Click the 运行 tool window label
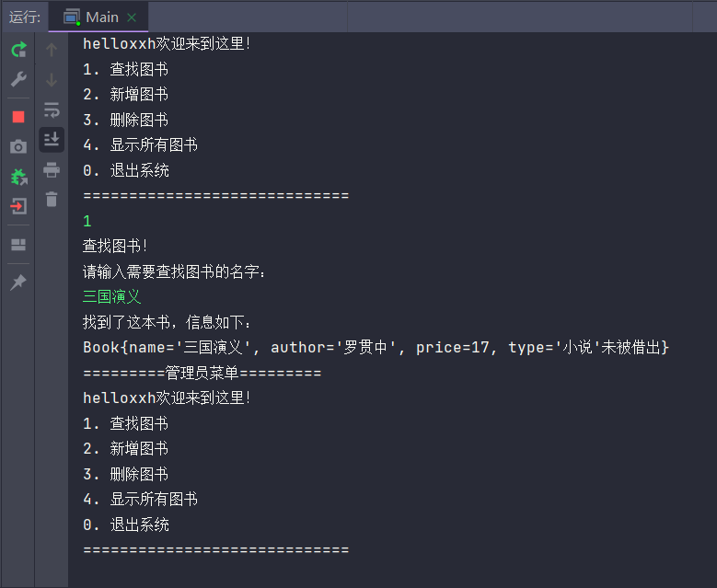Viewport: 717px width, 588px height. coord(25,17)
